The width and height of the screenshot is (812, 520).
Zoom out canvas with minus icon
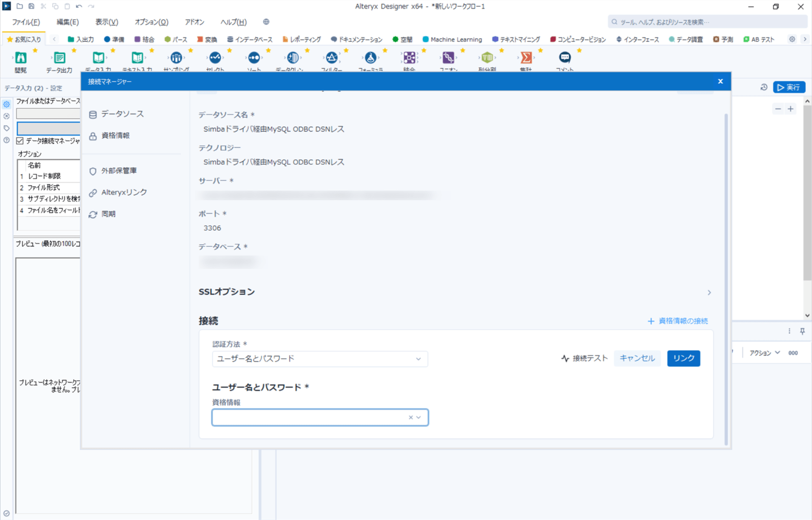tap(778, 109)
